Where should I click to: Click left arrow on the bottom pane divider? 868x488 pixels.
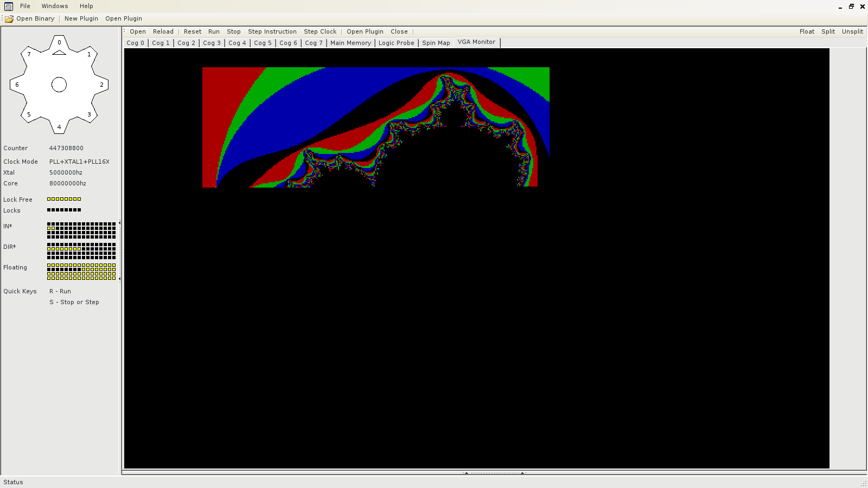(x=466, y=473)
